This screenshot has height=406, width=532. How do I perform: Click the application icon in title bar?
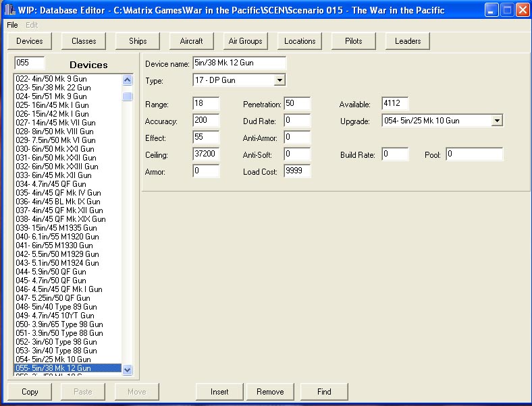click(9, 10)
